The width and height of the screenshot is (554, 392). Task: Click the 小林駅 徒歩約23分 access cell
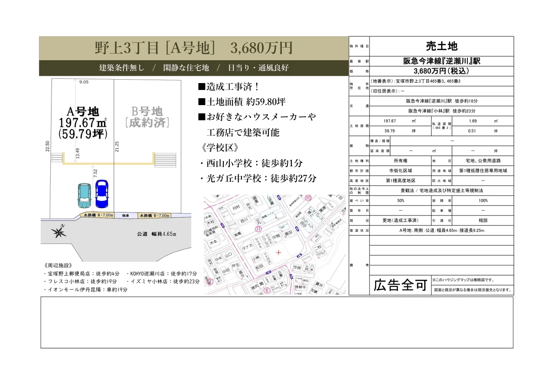(441, 111)
